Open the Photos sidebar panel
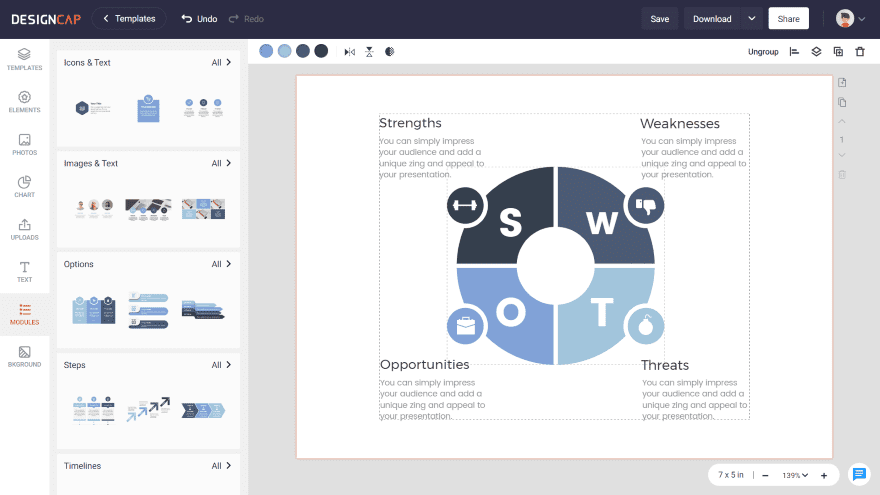Screen dimensions: 880x495 pos(24,144)
